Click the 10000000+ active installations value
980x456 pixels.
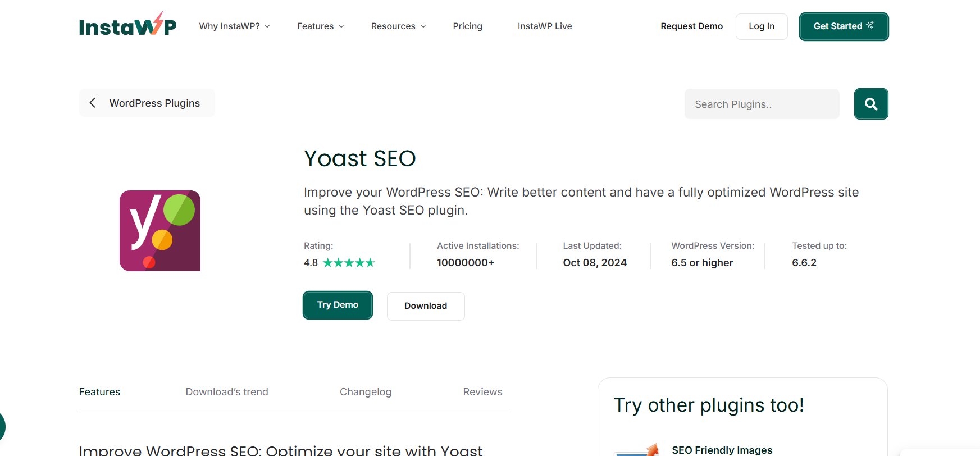click(466, 263)
